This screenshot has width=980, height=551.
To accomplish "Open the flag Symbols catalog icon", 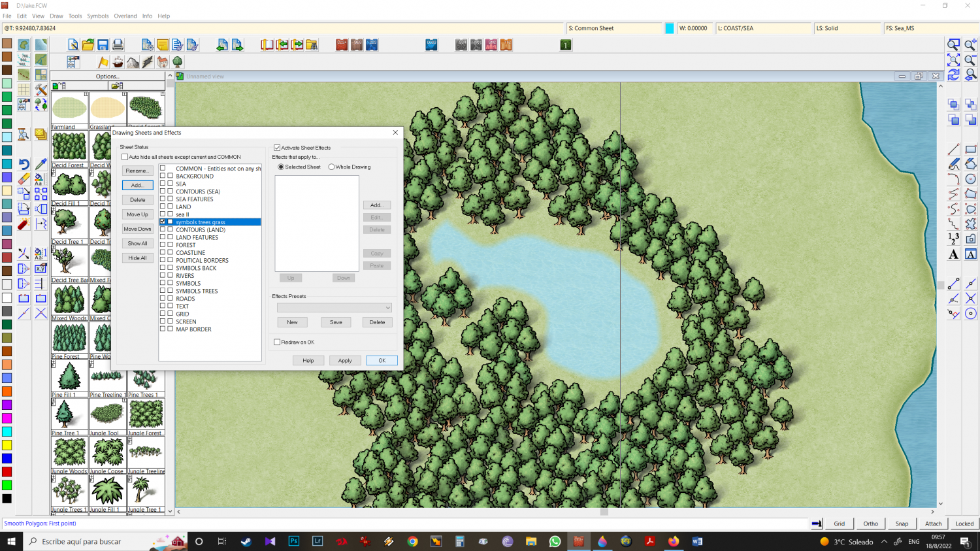I will [x=103, y=62].
